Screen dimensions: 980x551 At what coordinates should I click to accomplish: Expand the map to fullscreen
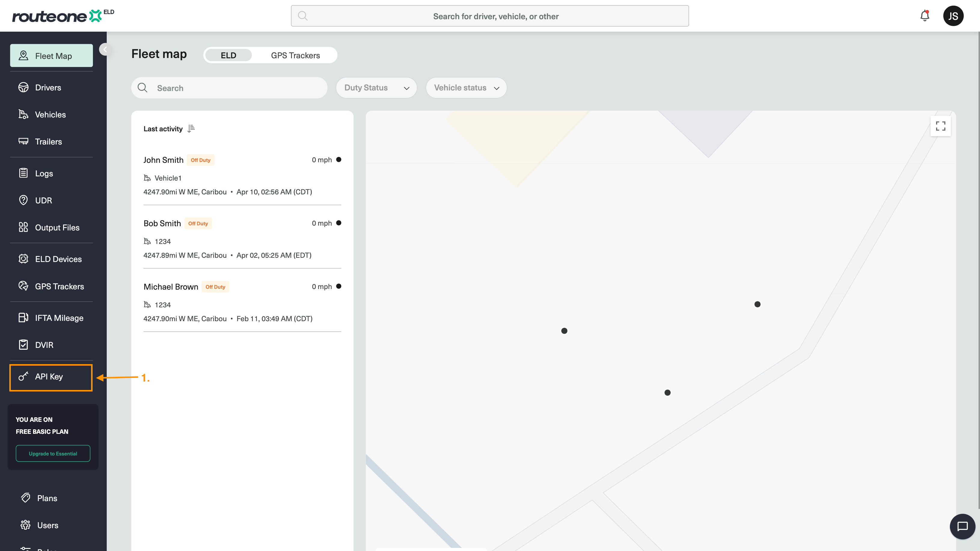940,126
